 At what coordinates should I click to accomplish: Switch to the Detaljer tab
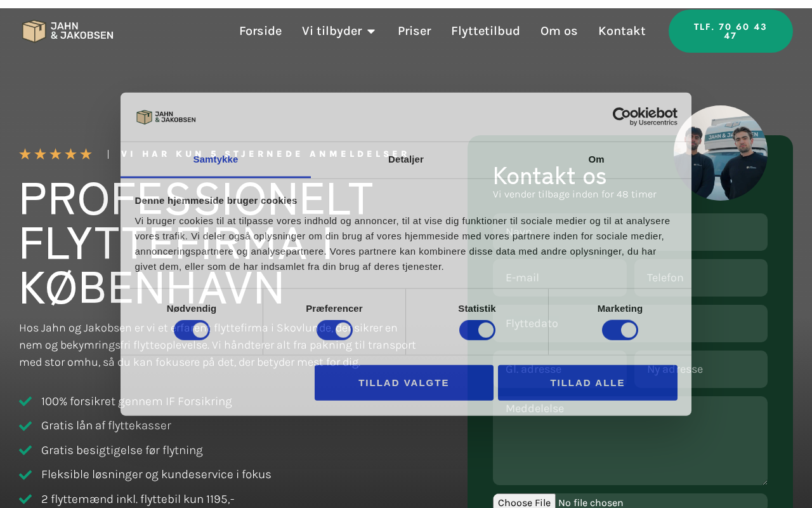pos(406,159)
